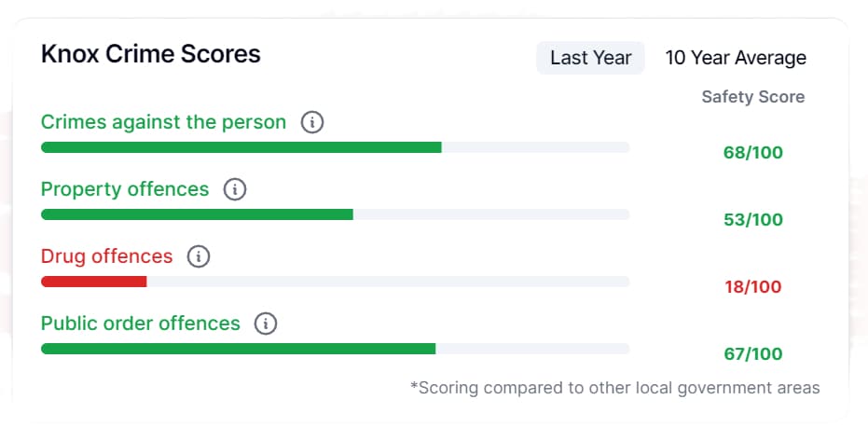This screenshot has height=441, width=868.
Task: Click the Safety Score column header
Action: click(x=752, y=97)
